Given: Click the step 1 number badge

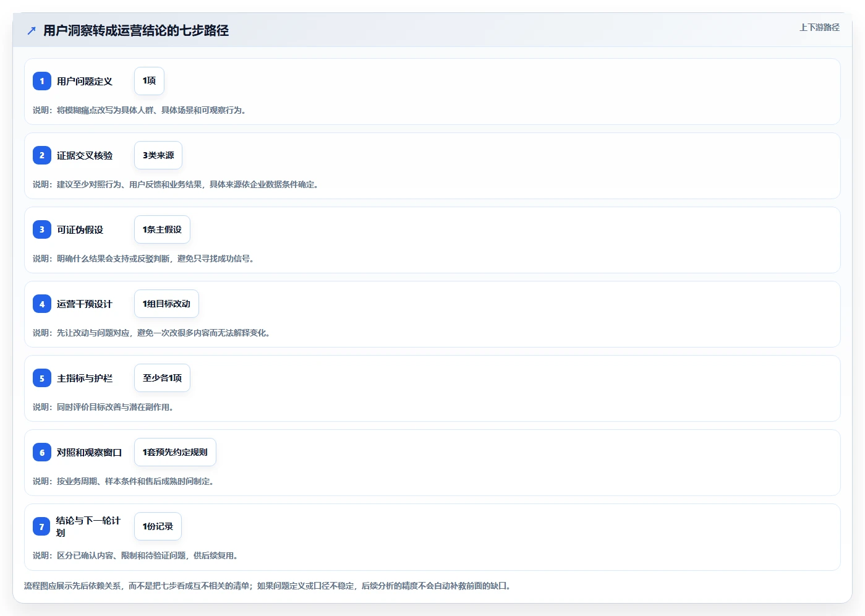Looking at the screenshot, I should [x=42, y=81].
